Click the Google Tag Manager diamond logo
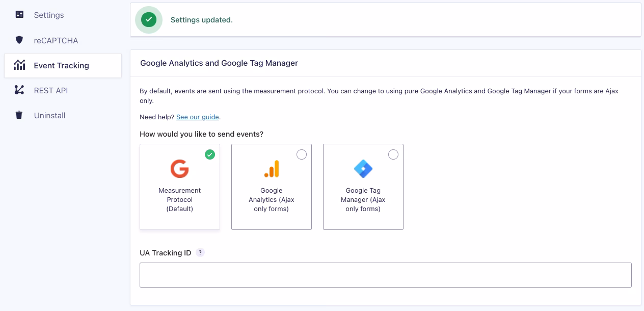 (363, 169)
